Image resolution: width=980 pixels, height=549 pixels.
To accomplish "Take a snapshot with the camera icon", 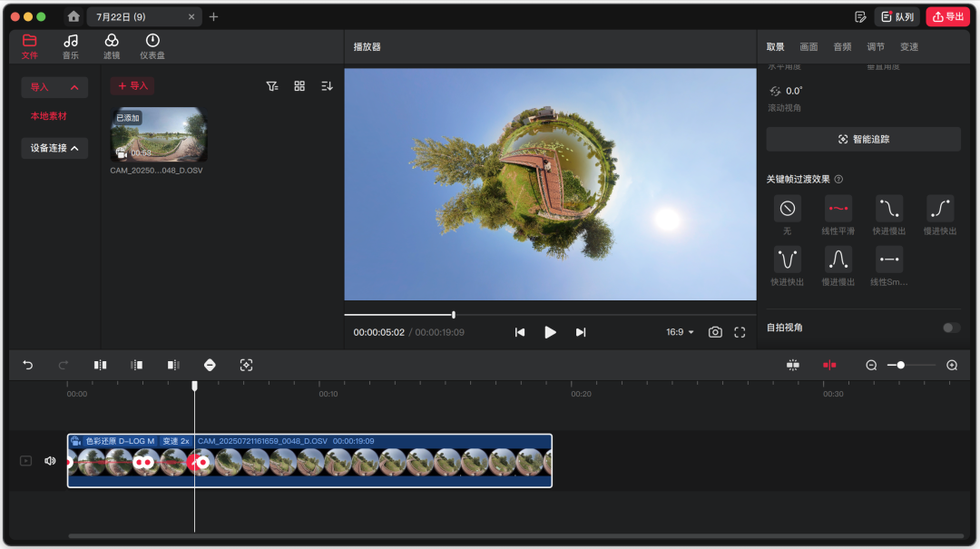I will click(715, 332).
